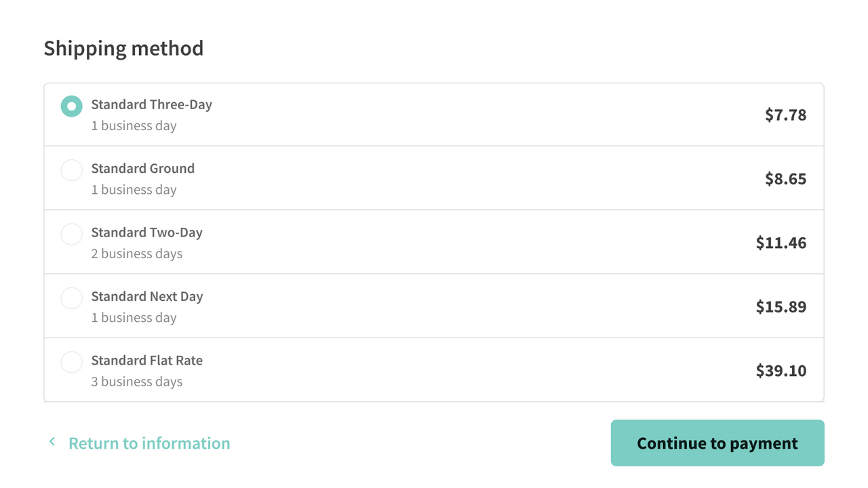This screenshot has width=868, height=488.
Task: Click the $7.78 price label
Action: click(785, 115)
